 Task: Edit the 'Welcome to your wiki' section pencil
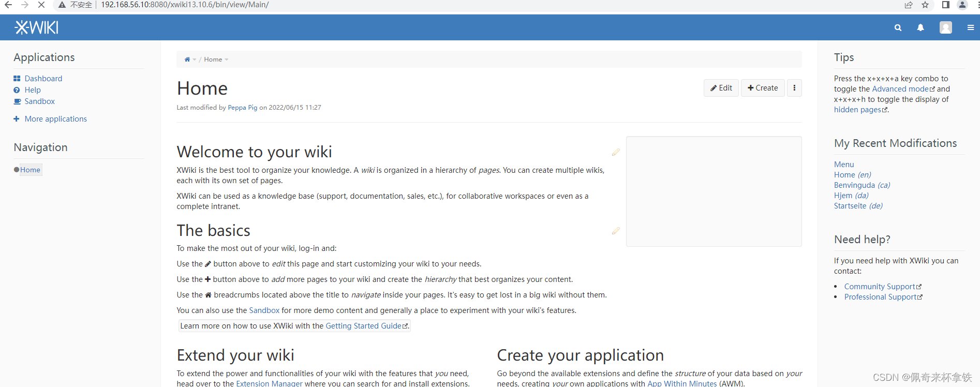click(x=616, y=152)
